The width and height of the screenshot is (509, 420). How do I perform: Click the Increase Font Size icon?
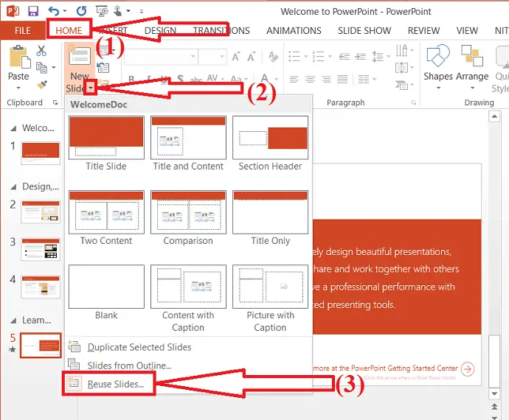236,57
